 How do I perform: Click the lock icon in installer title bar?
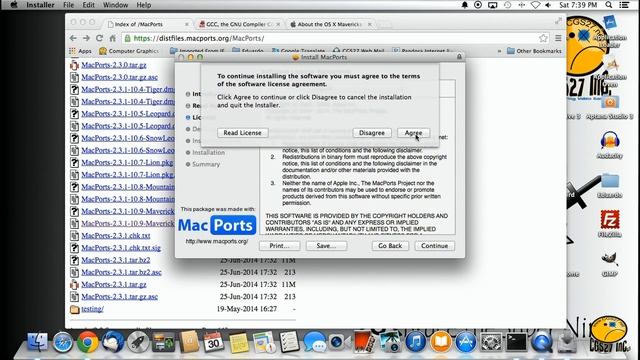pos(459,57)
